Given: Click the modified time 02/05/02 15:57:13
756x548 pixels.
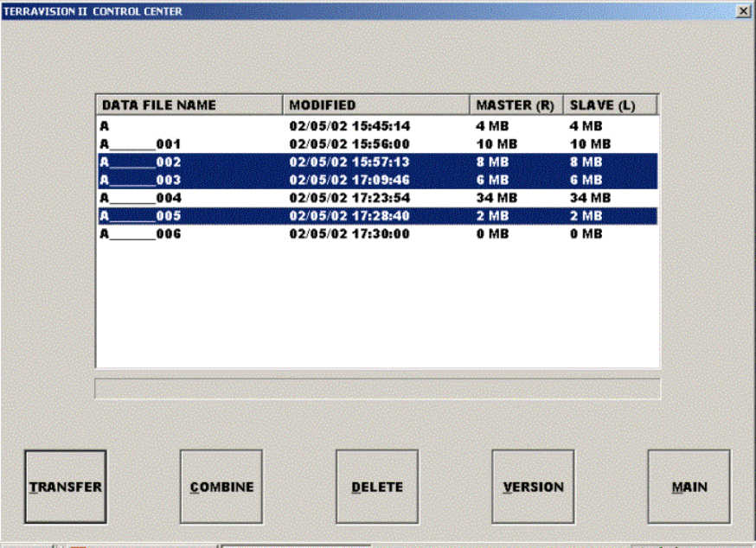Looking at the screenshot, I should [x=349, y=162].
